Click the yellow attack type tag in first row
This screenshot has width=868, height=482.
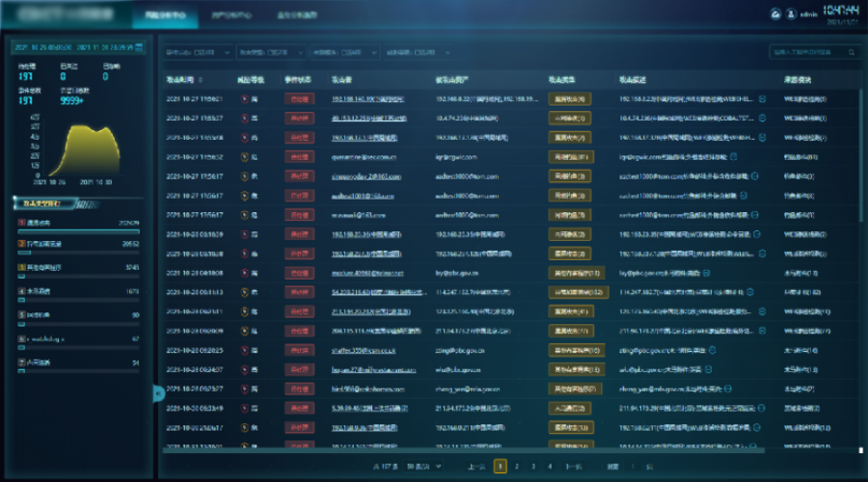(x=569, y=98)
